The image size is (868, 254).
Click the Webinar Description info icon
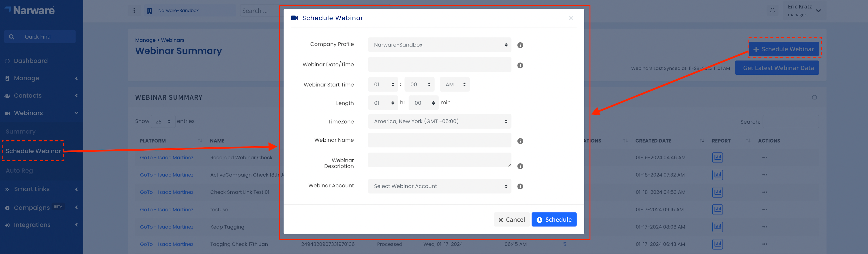520,166
